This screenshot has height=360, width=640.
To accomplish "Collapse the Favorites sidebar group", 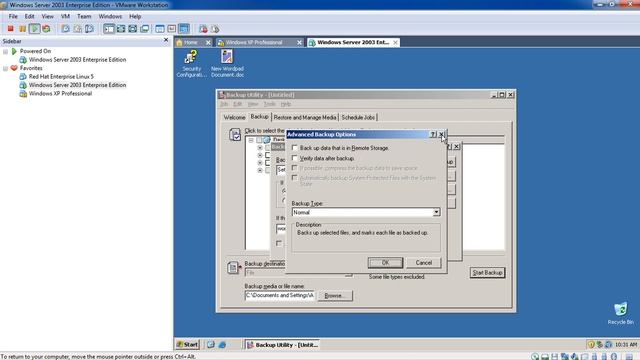I will [x=5, y=69].
